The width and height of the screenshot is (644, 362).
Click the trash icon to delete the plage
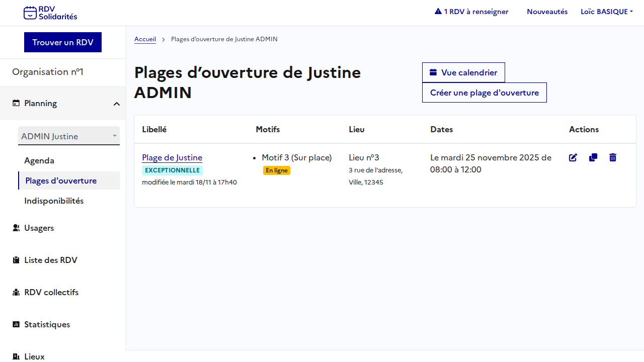[x=612, y=157]
